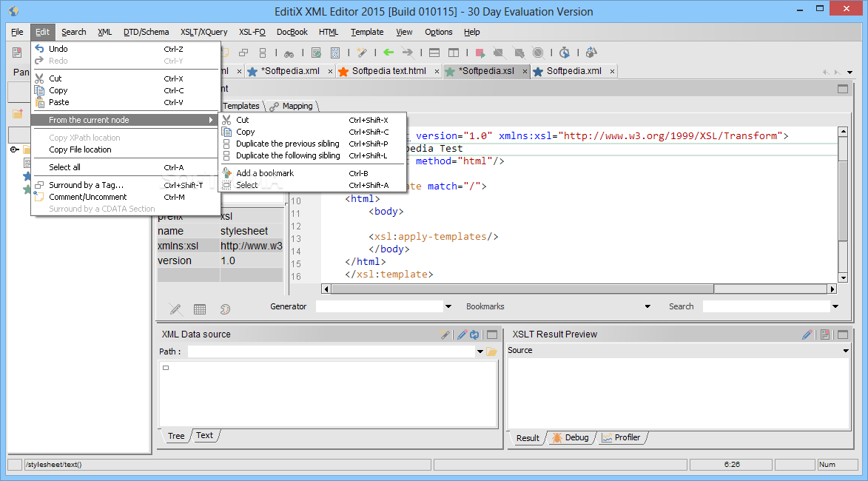Click the Path input field
This screenshot has height=481, width=868.
pos(331,351)
